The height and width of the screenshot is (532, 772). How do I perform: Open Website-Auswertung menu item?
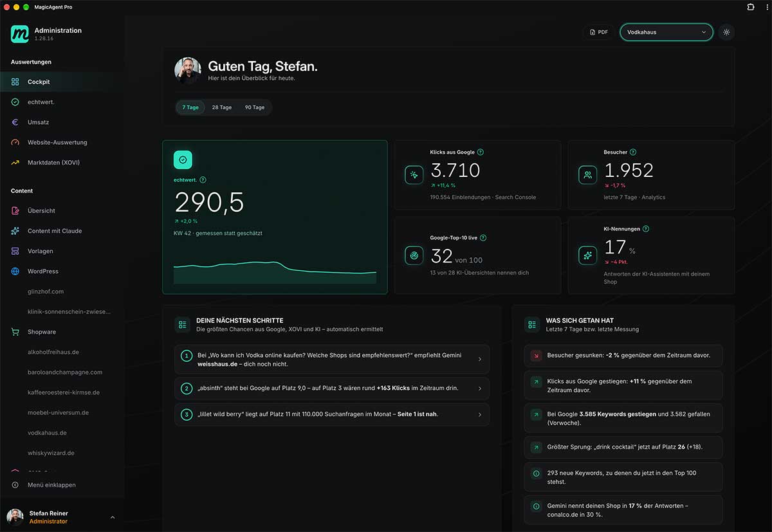[62, 142]
